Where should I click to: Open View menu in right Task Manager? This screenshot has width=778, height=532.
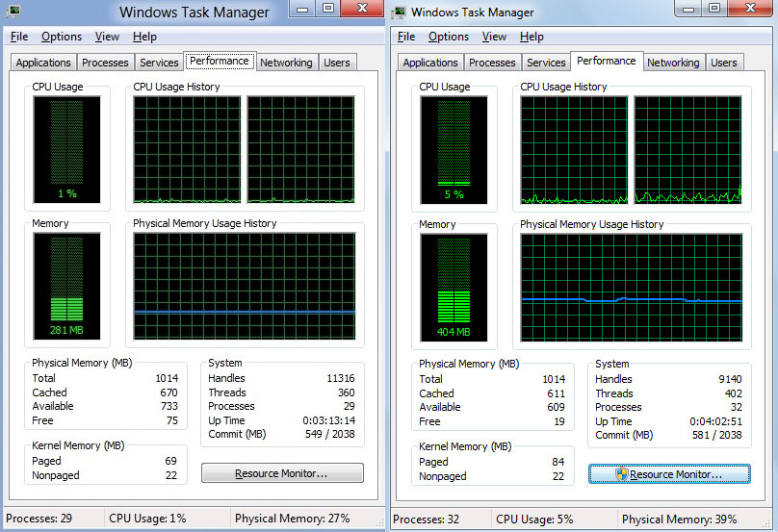click(494, 37)
